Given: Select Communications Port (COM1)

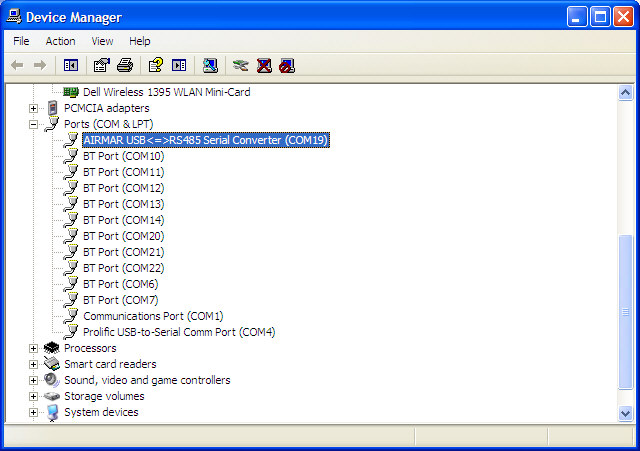Looking at the screenshot, I should pos(153,316).
